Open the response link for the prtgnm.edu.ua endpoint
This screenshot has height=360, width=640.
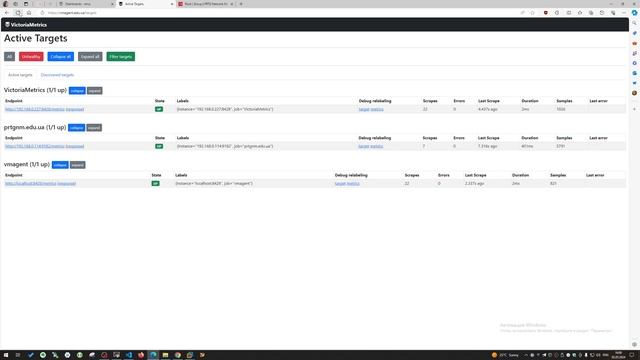point(75,146)
